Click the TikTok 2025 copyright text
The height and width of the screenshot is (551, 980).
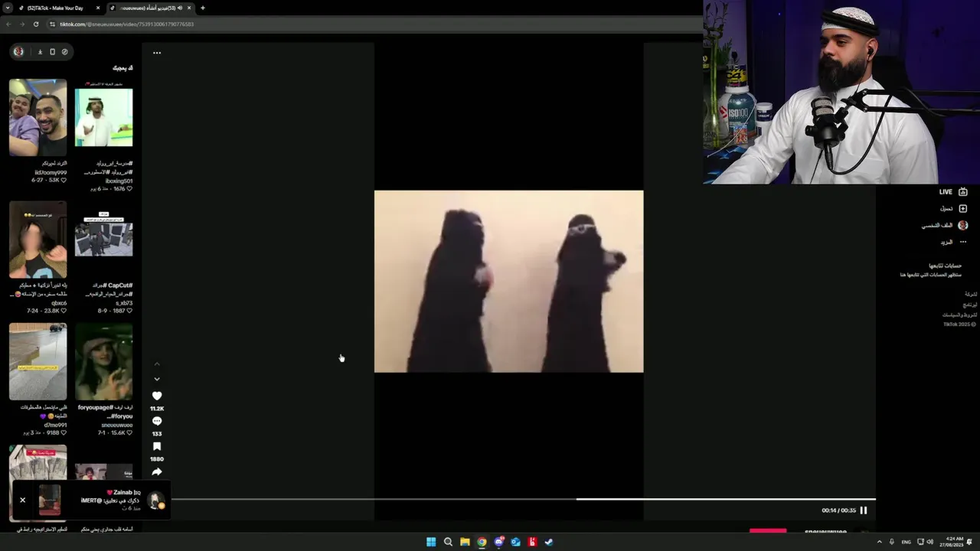coord(960,324)
